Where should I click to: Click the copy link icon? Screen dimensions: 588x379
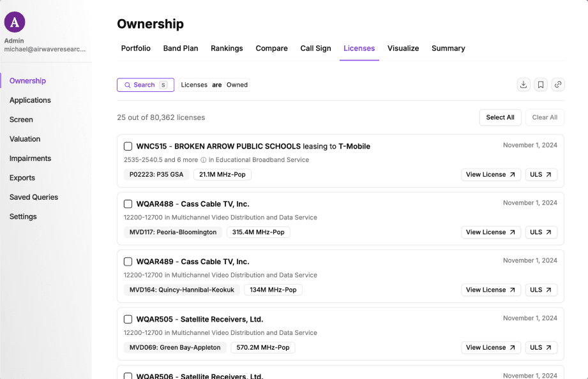[558, 85]
